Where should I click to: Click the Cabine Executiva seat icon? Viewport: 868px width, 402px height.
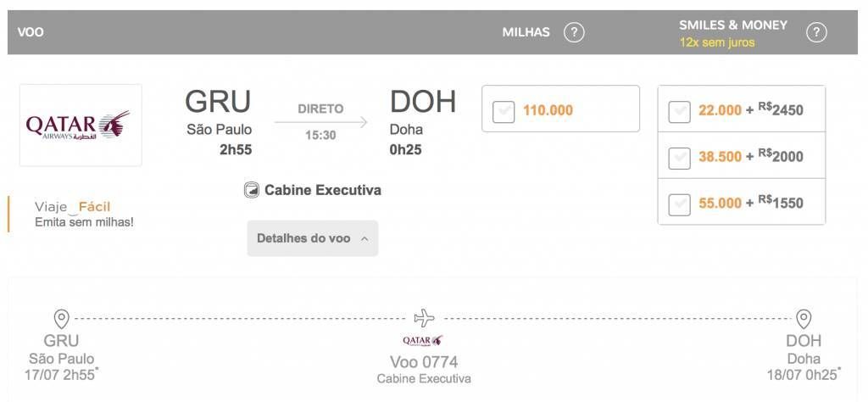[251, 191]
